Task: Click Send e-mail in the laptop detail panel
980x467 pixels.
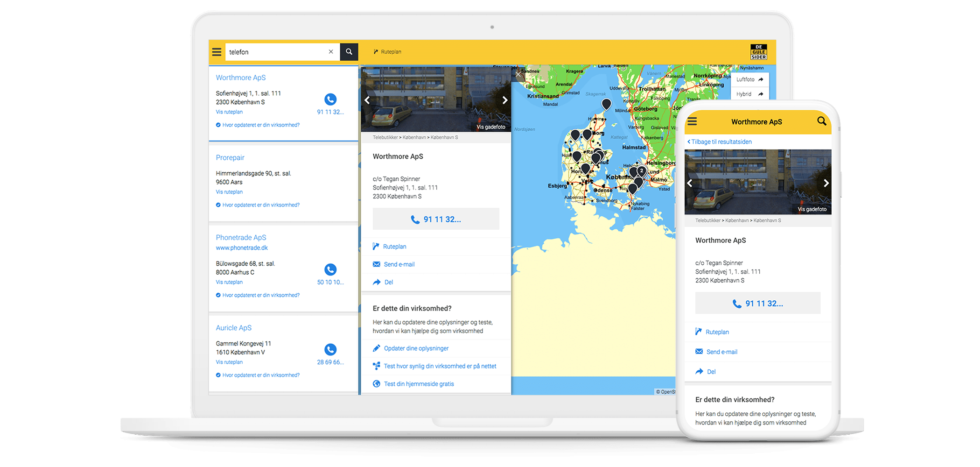Action: pos(399,264)
